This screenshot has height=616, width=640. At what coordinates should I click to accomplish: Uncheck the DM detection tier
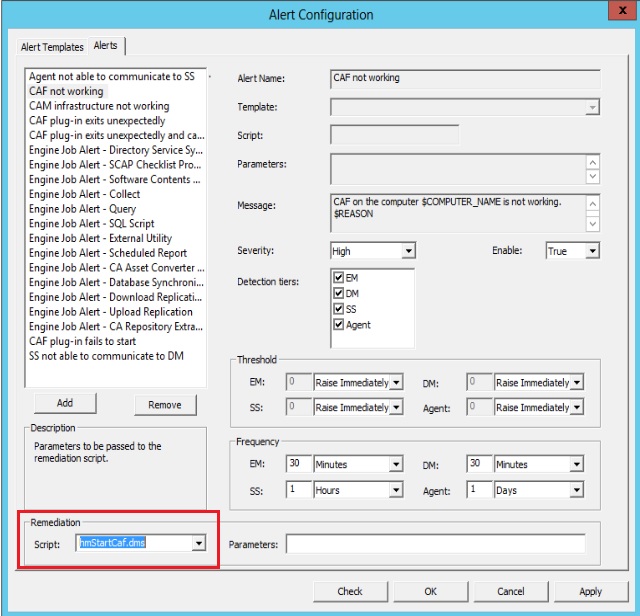340,293
